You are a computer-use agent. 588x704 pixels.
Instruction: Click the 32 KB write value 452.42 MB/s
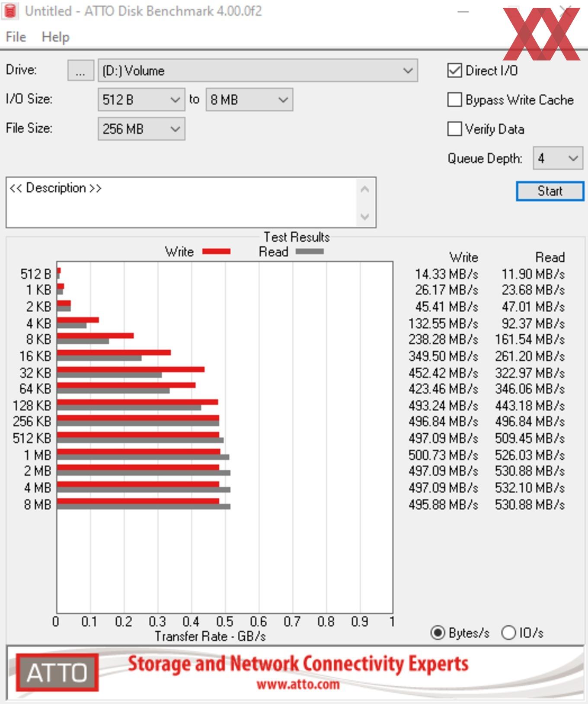click(444, 373)
